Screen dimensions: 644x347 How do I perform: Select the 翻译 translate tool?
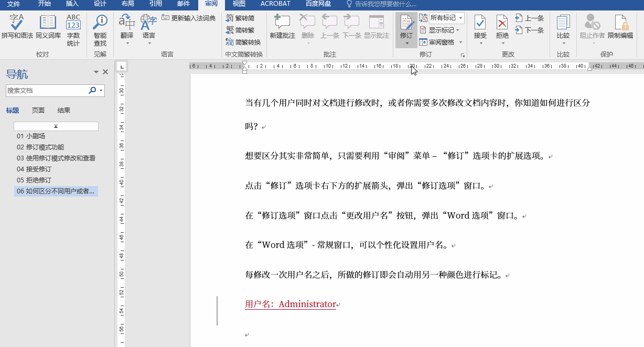[126, 29]
